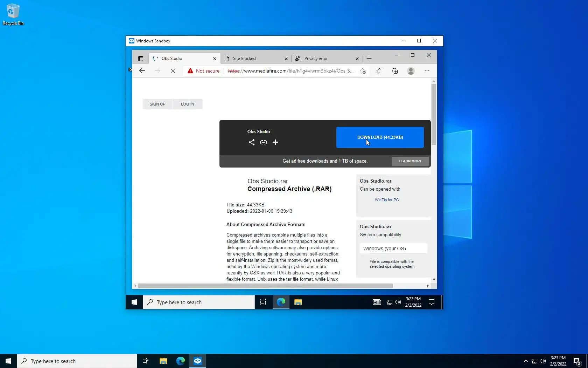This screenshot has width=588, height=368.
Task: Open host Windows Start menu
Action: pyautogui.click(x=8, y=361)
